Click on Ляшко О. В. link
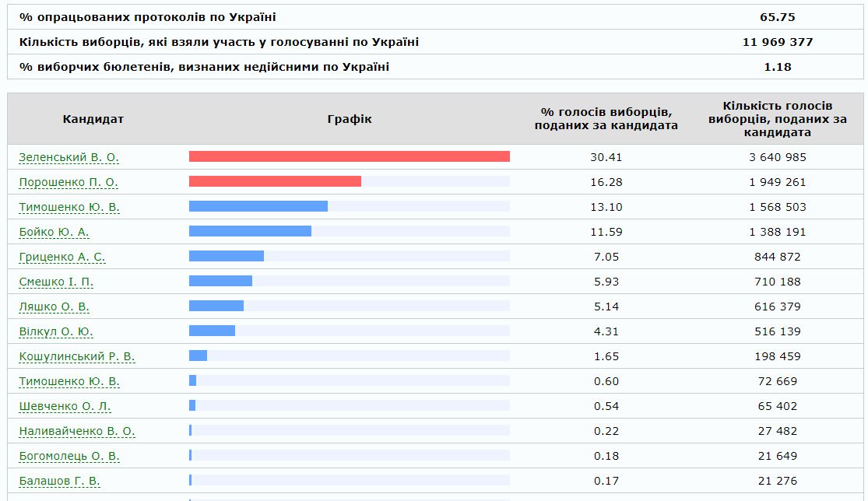This screenshot has width=868, height=501. click(x=54, y=307)
